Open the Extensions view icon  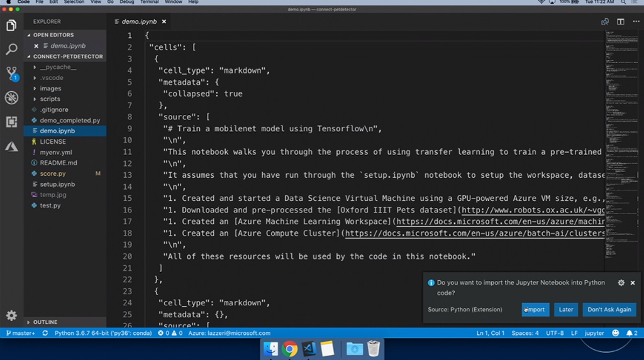[11, 122]
